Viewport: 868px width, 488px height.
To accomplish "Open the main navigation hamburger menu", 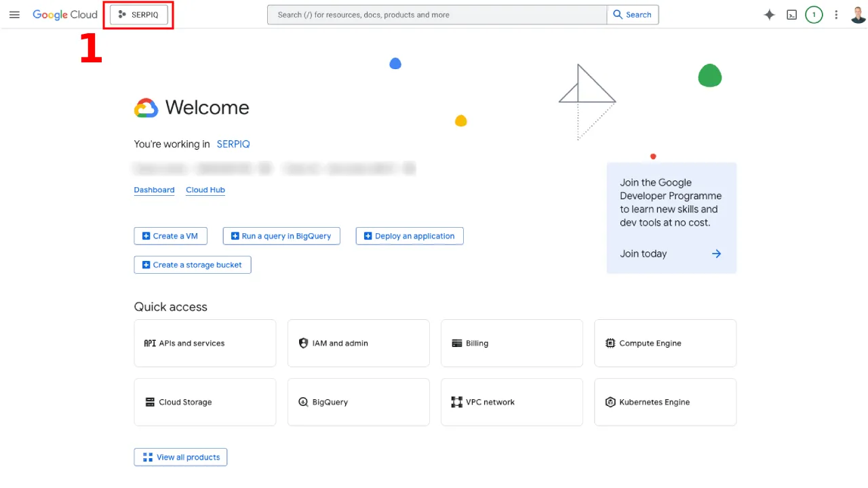I will [14, 15].
